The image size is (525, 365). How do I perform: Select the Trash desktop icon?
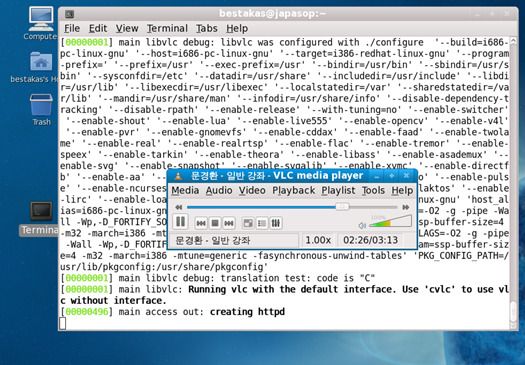coord(41,110)
